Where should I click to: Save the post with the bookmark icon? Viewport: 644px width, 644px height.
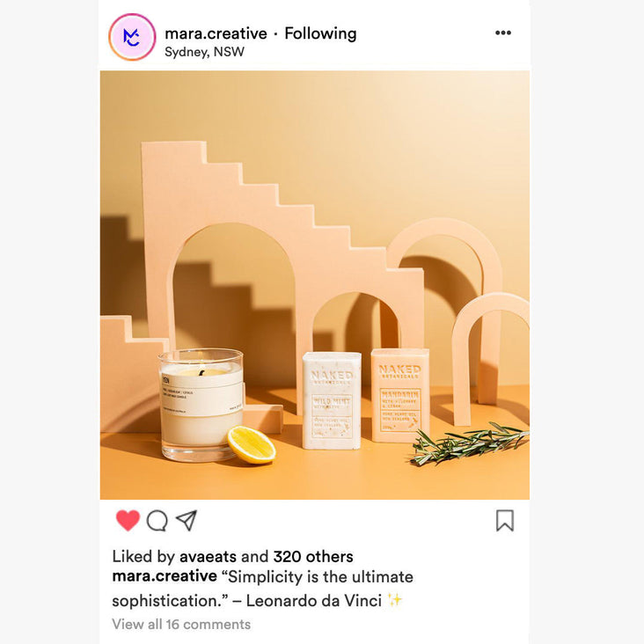505,520
